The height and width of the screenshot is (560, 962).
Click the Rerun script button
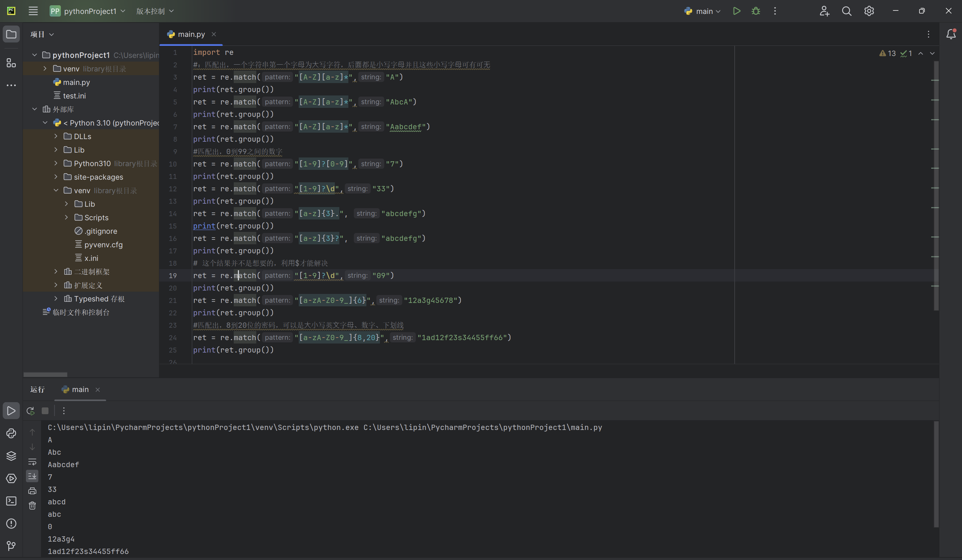coord(31,411)
